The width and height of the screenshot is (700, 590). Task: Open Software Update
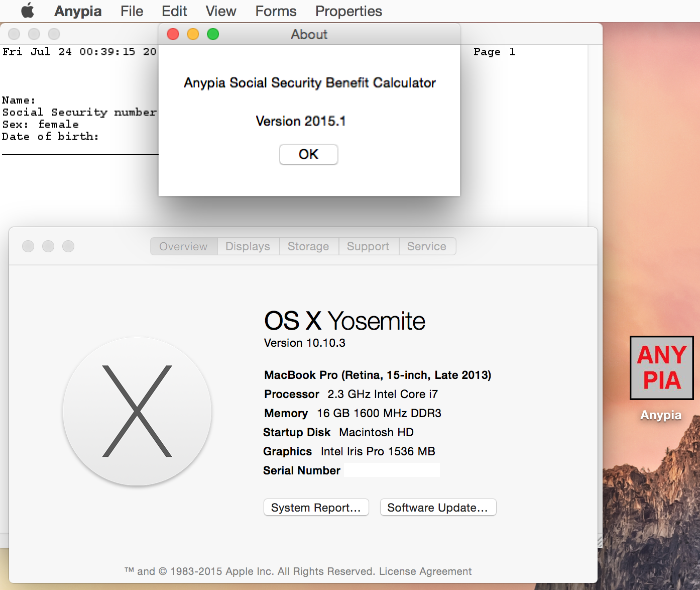tap(438, 508)
